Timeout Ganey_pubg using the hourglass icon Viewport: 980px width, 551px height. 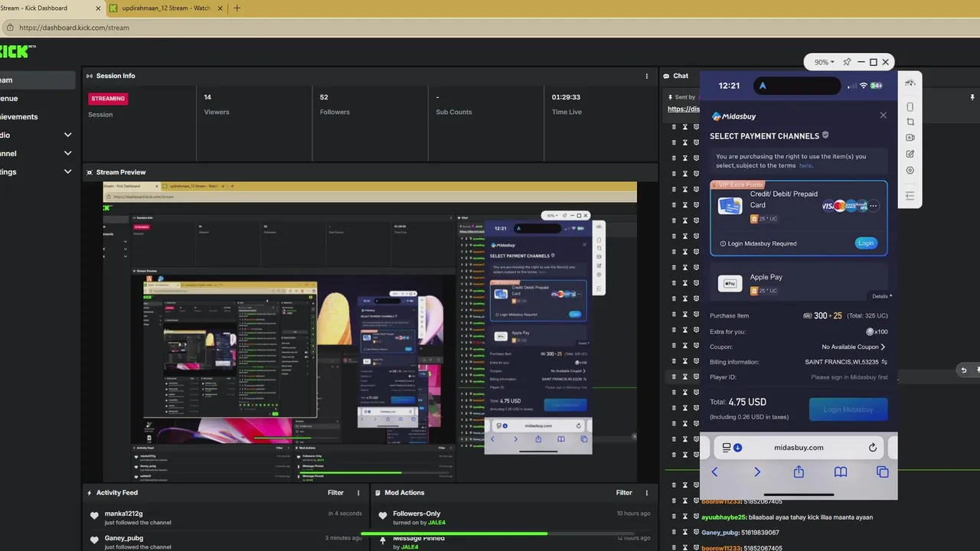point(685,533)
